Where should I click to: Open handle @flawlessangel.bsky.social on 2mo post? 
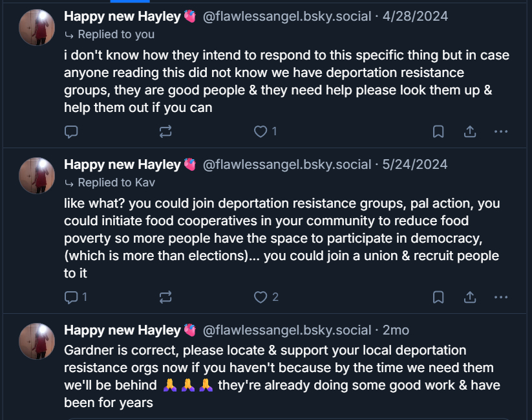pyautogui.click(x=287, y=330)
